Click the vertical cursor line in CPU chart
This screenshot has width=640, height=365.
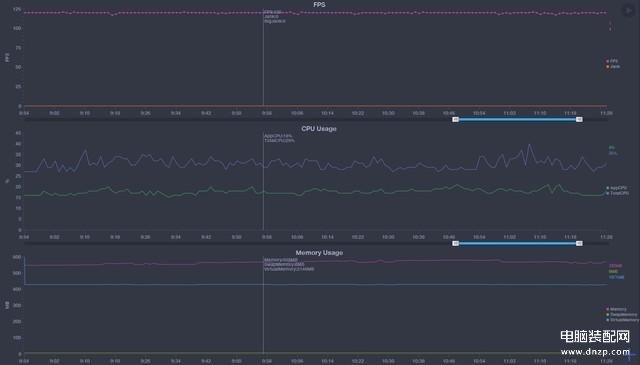263,182
